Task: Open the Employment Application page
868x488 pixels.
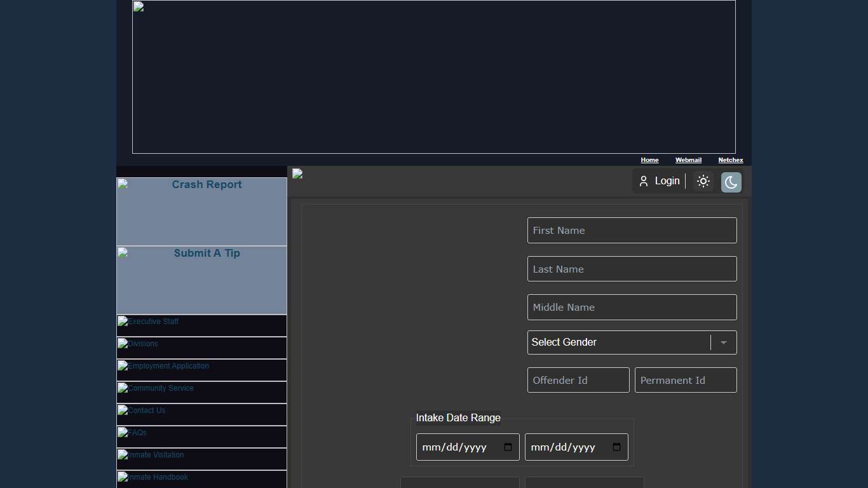Action: tap(202, 370)
